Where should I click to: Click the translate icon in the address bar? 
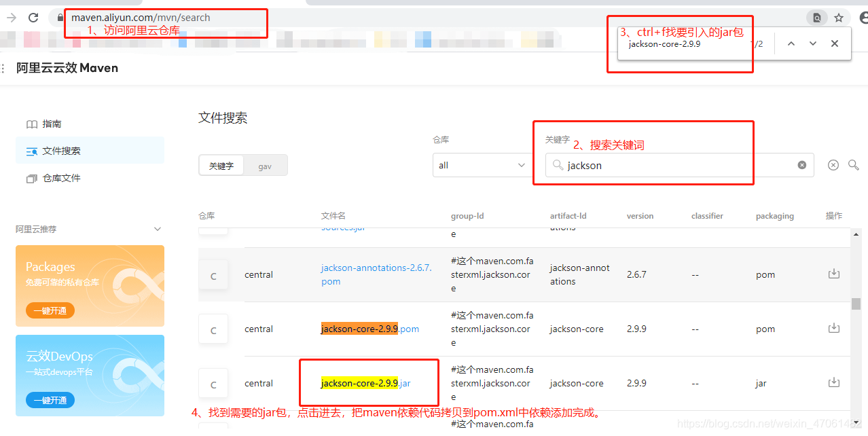[x=816, y=18]
